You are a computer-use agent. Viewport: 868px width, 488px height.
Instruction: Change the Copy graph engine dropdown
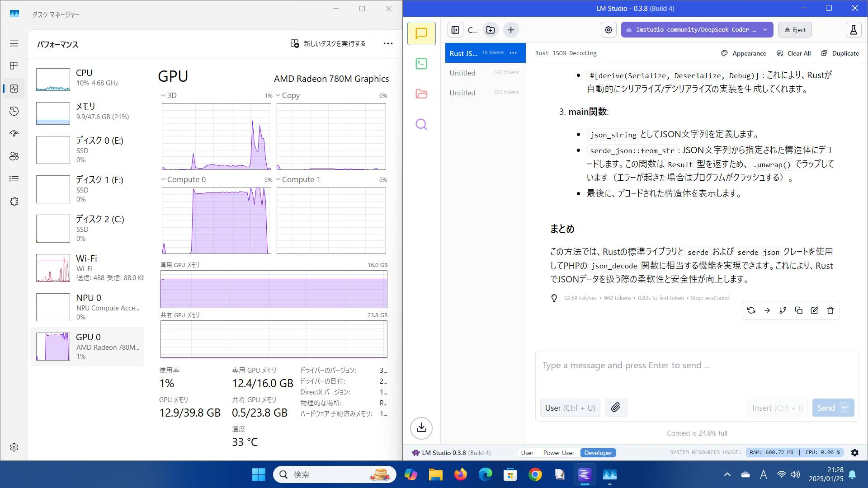coord(288,96)
